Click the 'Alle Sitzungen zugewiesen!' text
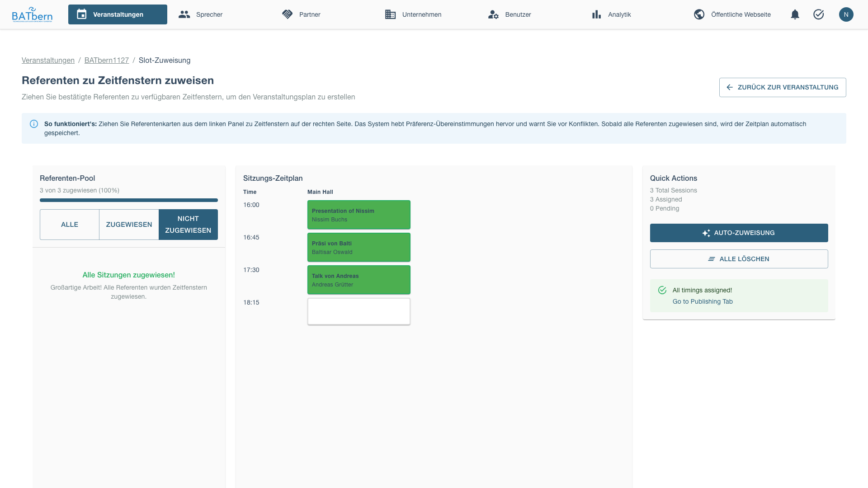This screenshot has height=488, width=868. [x=129, y=275]
